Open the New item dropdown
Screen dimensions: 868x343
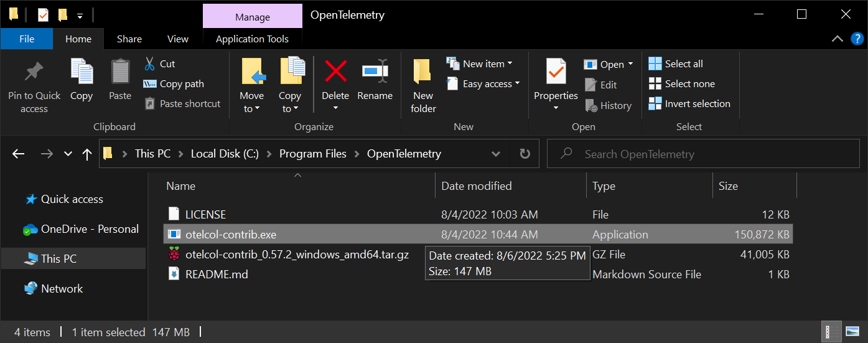480,63
